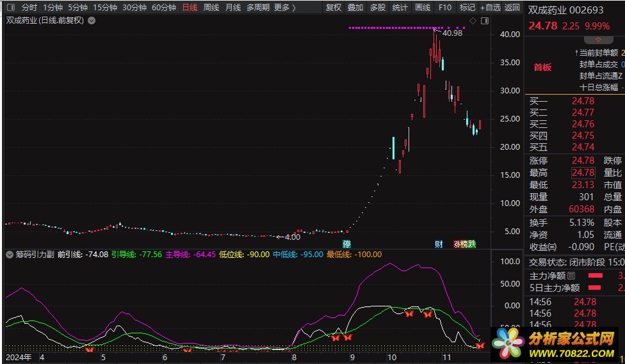The height and width of the screenshot is (364, 625).
Task: Add stock with +自选 button
Action: tap(491, 7)
